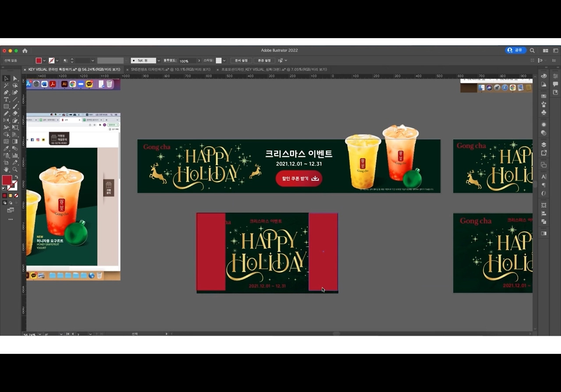Image resolution: width=561 pixels, height=392 pixels.
Task: Open the fill color dropdown in control bar
Action: tap(44, 61)
